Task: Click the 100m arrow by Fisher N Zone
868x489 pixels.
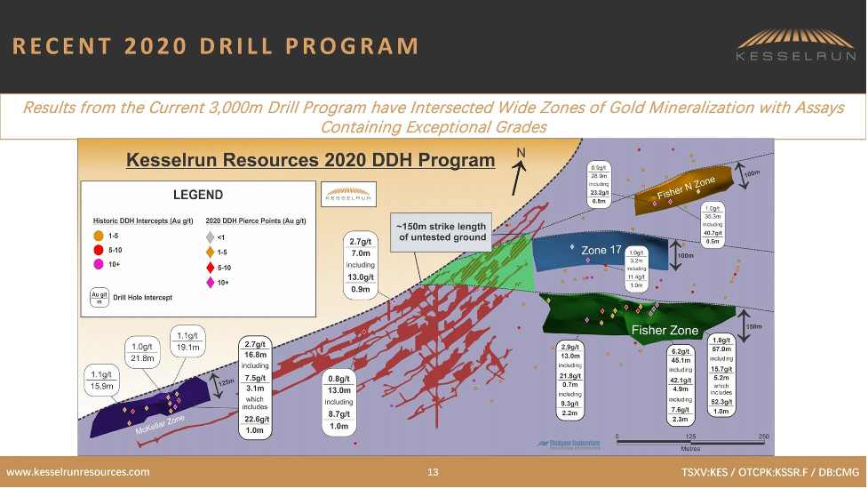Action: tap(740, 175)
